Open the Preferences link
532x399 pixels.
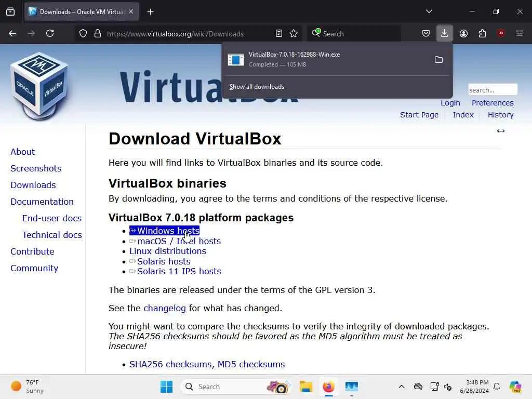click(x=493, y=103)
